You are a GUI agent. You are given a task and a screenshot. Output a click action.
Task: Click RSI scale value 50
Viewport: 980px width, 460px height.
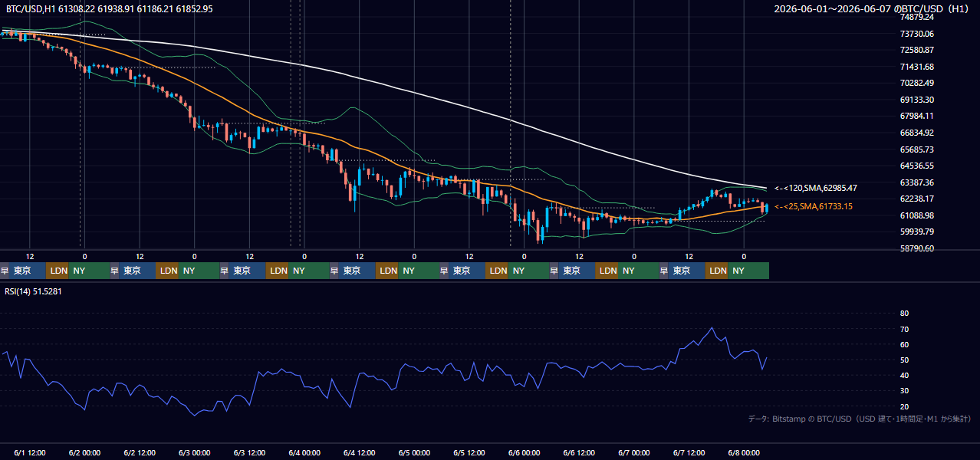pos(904,360)
